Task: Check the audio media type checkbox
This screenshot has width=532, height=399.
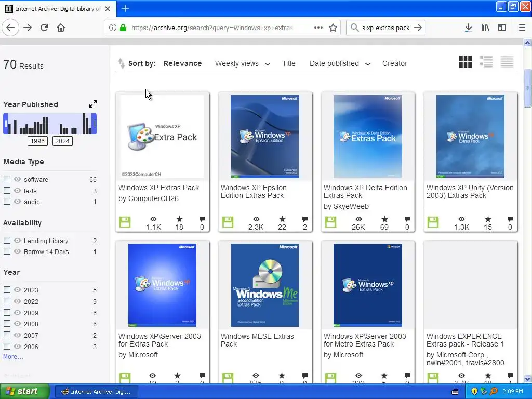Action: click(7, 201)
